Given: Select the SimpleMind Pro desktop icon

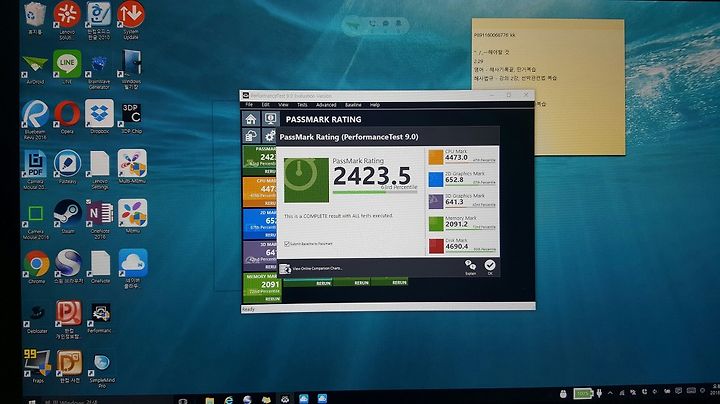Looking at the screenshot, I should pos(101,370).
